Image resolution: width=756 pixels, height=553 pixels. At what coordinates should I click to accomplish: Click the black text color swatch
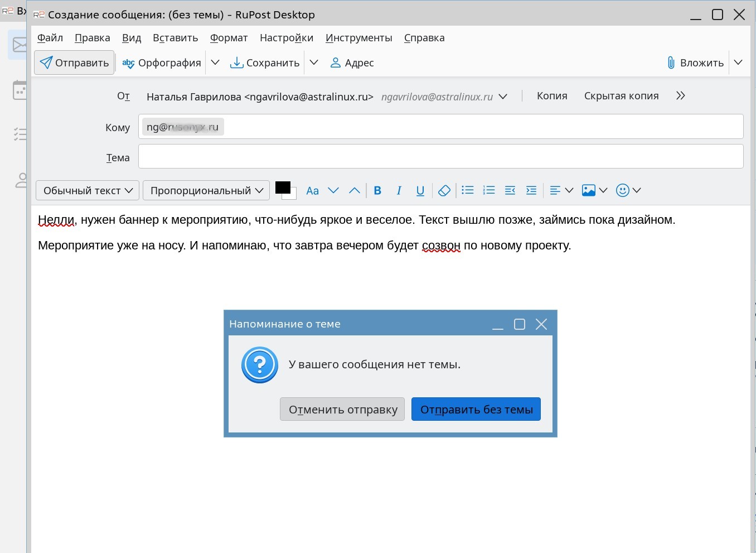(283, 187)
